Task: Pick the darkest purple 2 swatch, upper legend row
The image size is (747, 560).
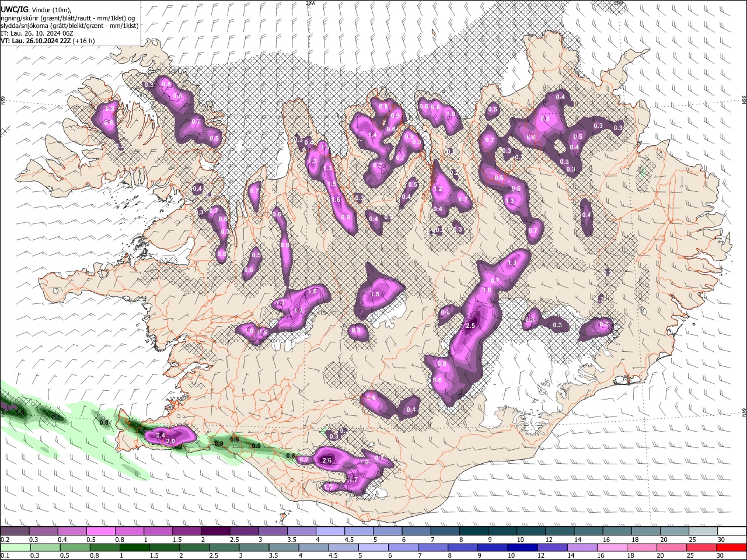Action: point(215,531)
